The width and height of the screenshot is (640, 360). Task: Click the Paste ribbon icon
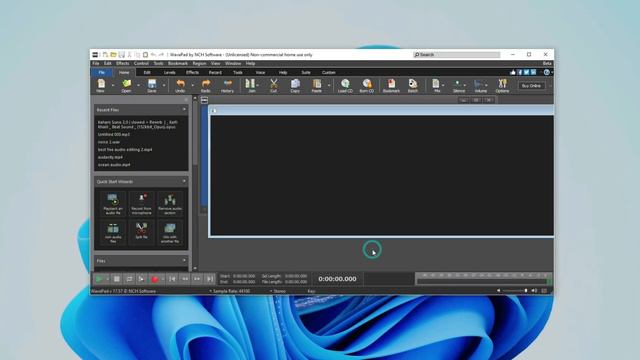pyautogui.click(x=317, y=85)
